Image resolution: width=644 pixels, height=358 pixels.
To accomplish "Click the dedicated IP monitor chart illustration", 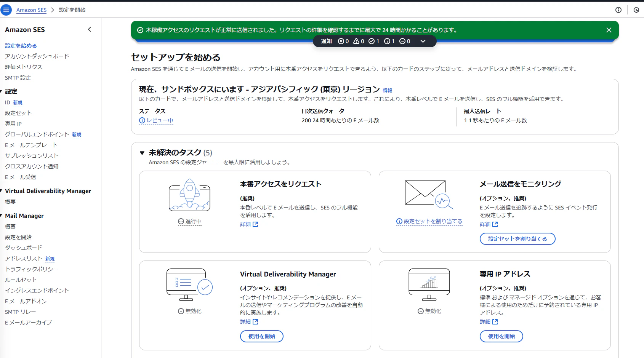I will pyautogui.click(x=429, y=284).
